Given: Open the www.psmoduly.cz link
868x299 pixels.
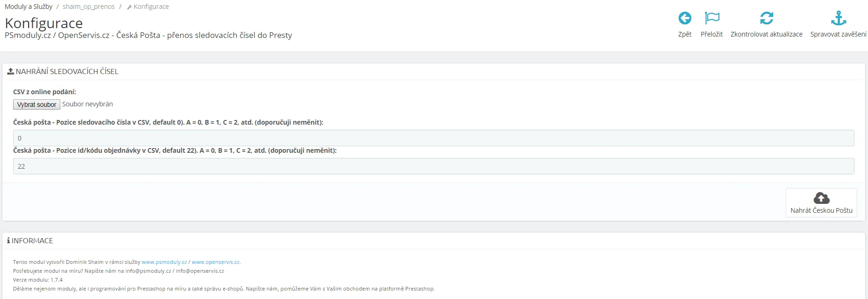Looking at the screenshot, I should tap(164, 262).
